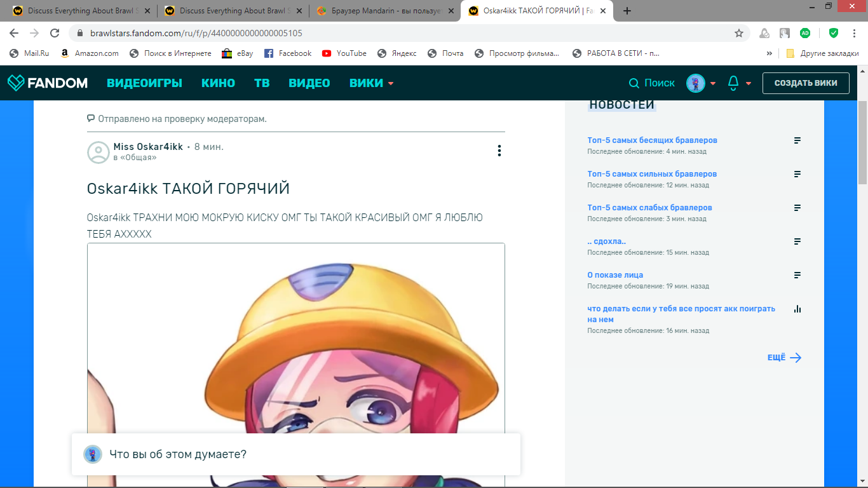Screen dimensions: 868x488
Task: Click the site lock icon in address bar
Action: 80,33
